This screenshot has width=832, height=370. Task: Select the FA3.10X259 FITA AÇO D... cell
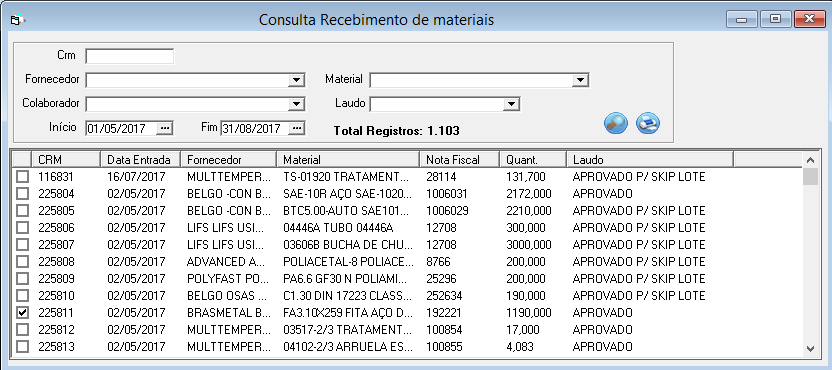[x=347, y=313]
